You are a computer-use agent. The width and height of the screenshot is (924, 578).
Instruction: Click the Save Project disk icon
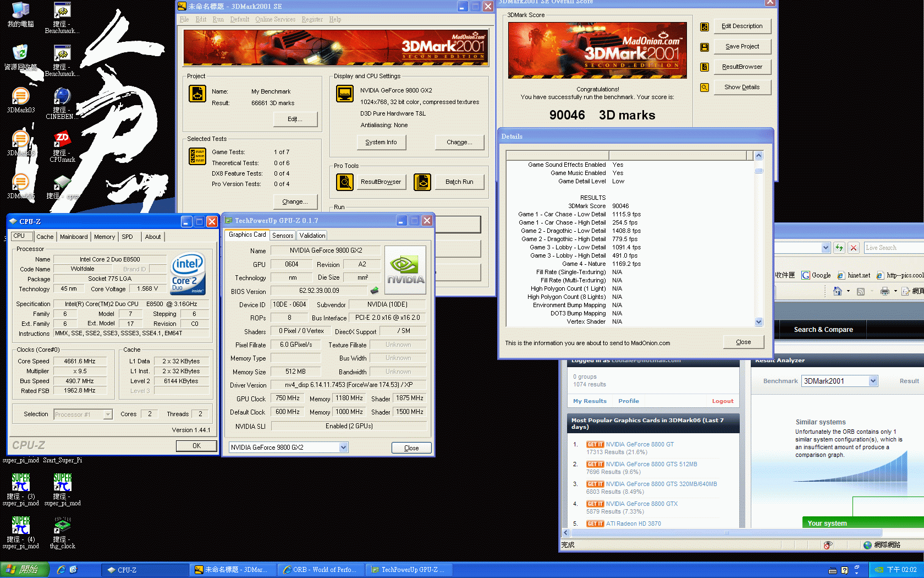point(705,47)
